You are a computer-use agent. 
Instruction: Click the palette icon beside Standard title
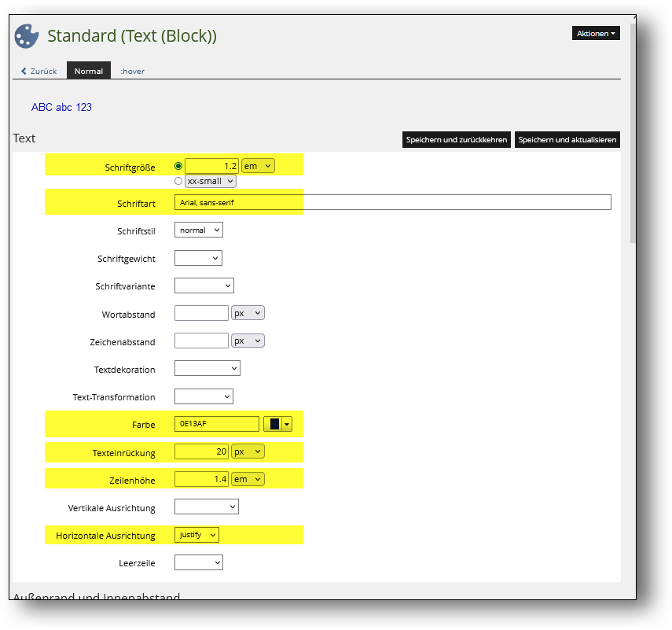tap(27, 36)
